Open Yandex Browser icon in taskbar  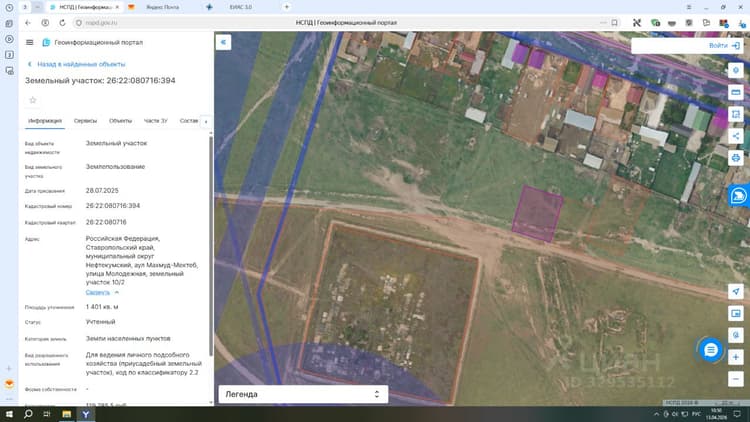(x=86, y=414)
